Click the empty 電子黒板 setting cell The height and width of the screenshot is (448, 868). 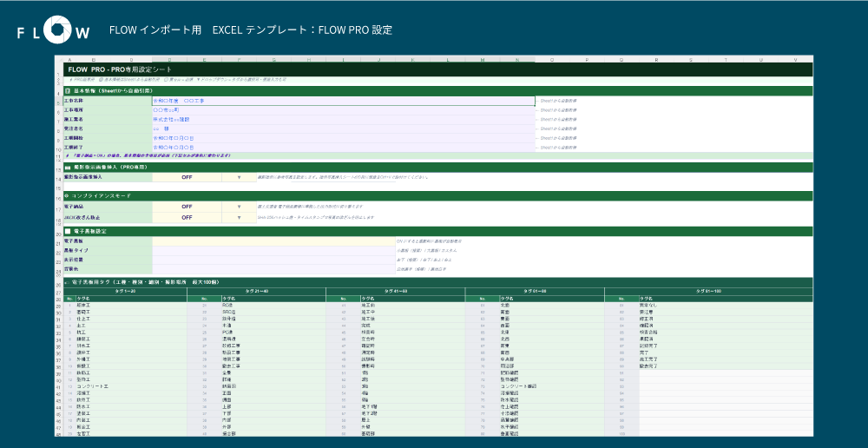pos(273,241)
